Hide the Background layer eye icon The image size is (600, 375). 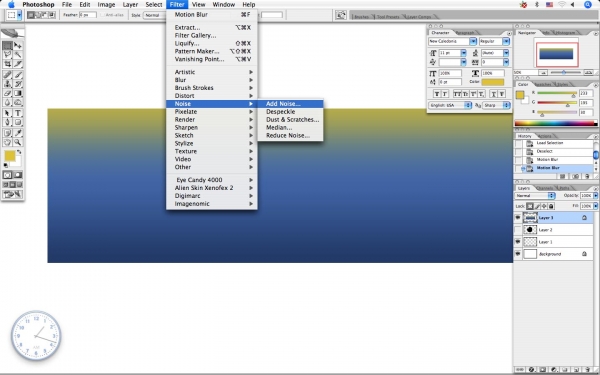point(518,254)
